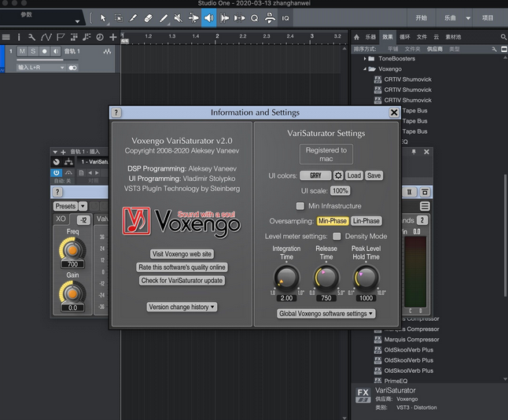508x420 pixels.
Task: Switch to the 效果 browser tab
Action: pos(388,37)
